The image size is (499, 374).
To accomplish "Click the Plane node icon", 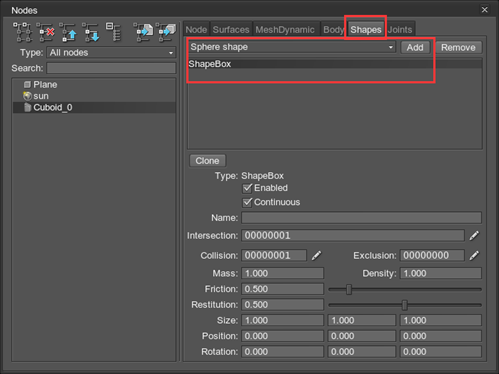I will click(x=27, y=85).
